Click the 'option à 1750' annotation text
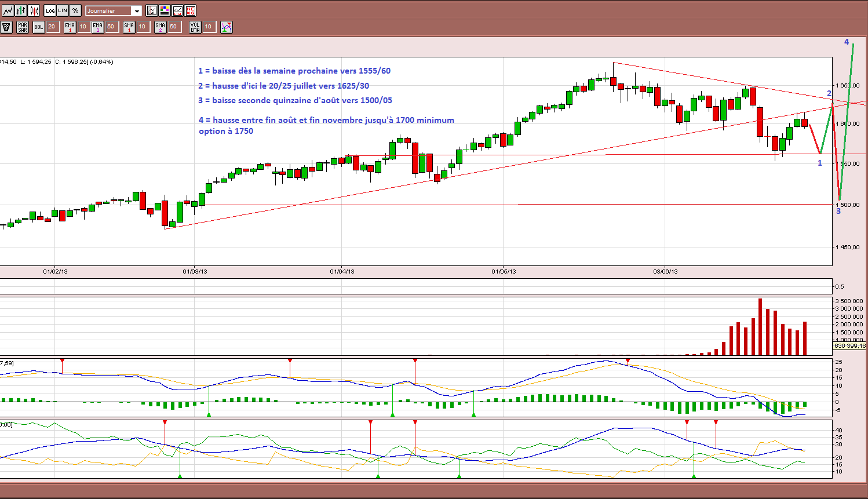The image size is (868, 499). [226, 131]
